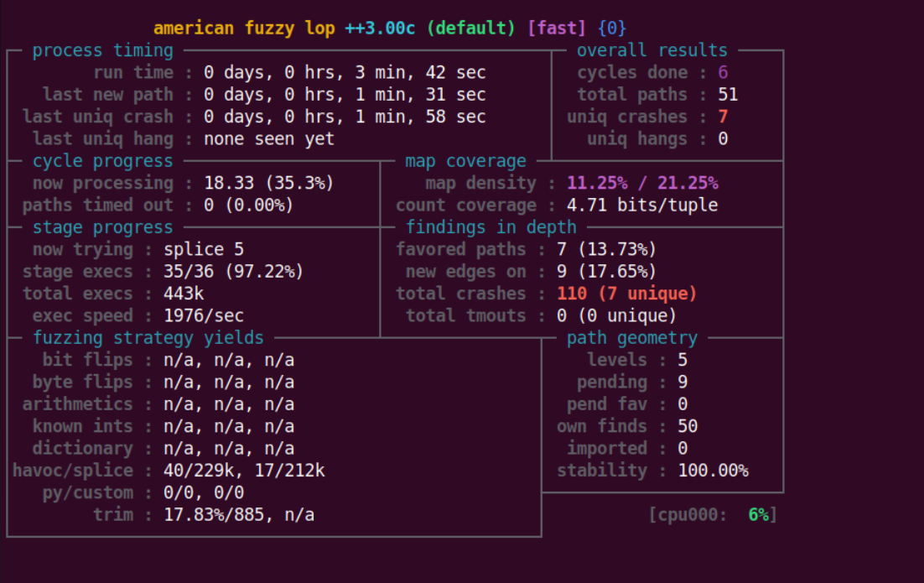The width and height of the screenshot is (924, 583).
Task: Click the trim value '17.83%/885, n/a'
Action: [238, 514]
